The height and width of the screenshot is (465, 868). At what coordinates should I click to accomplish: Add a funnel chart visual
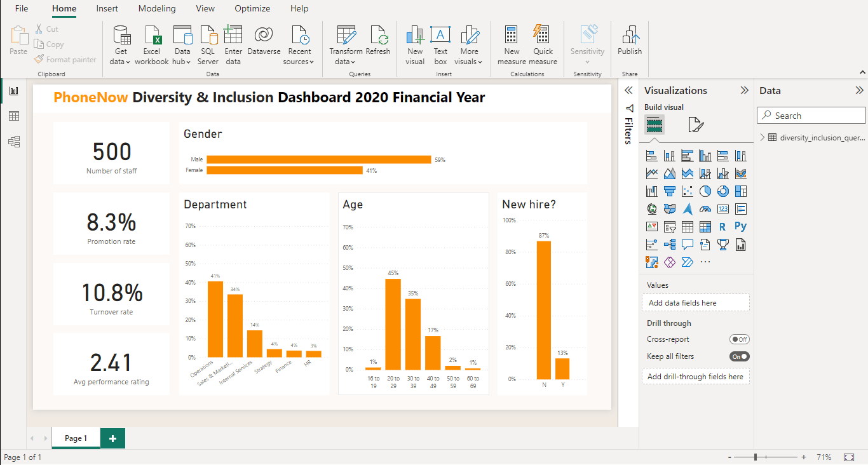[x=669, y=191]
